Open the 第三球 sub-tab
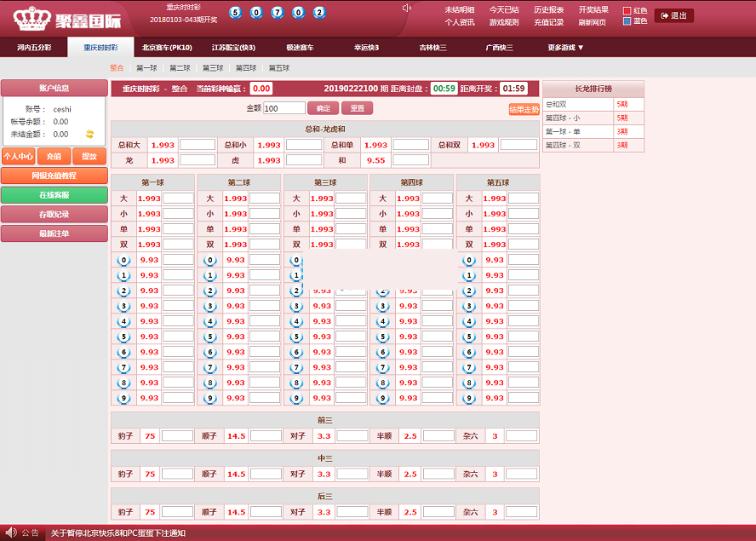Viewport: 756px width, 541px height. [212, 68]
